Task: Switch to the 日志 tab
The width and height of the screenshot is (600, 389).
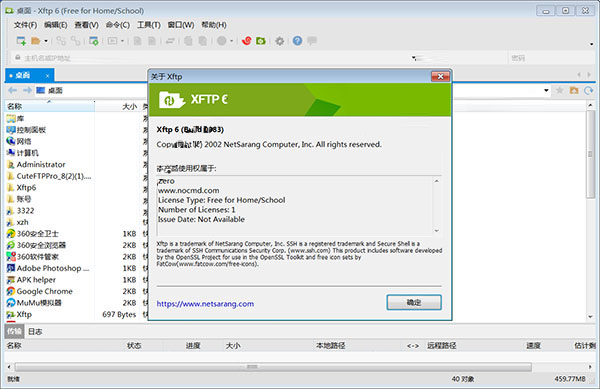Action: tap(35, 331)
